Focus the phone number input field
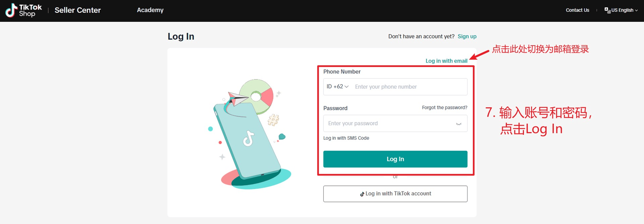 (409, 87)
